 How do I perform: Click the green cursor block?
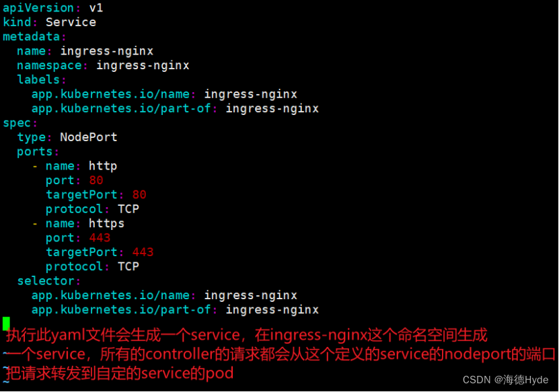click(6, 323)
